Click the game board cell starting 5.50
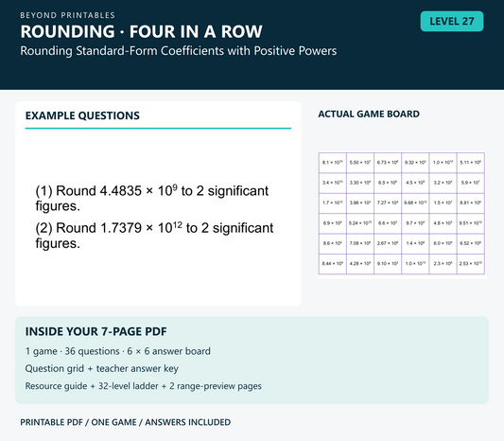 (360, 163)
